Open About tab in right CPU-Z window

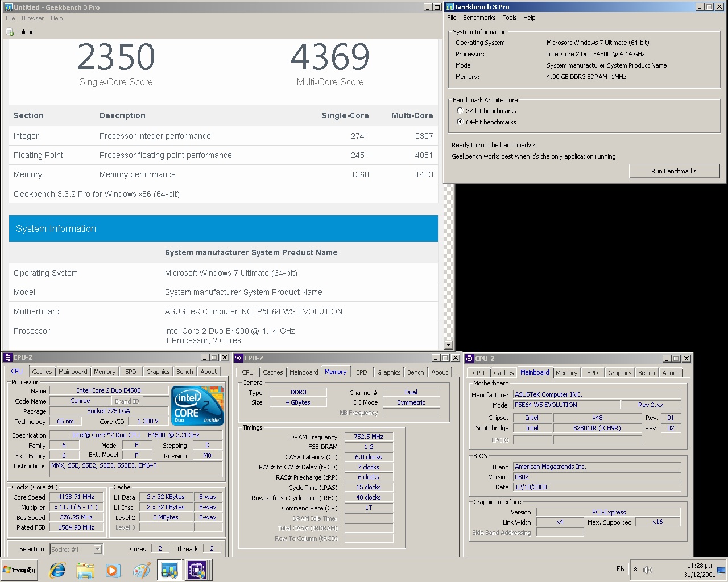coord(671,373)
